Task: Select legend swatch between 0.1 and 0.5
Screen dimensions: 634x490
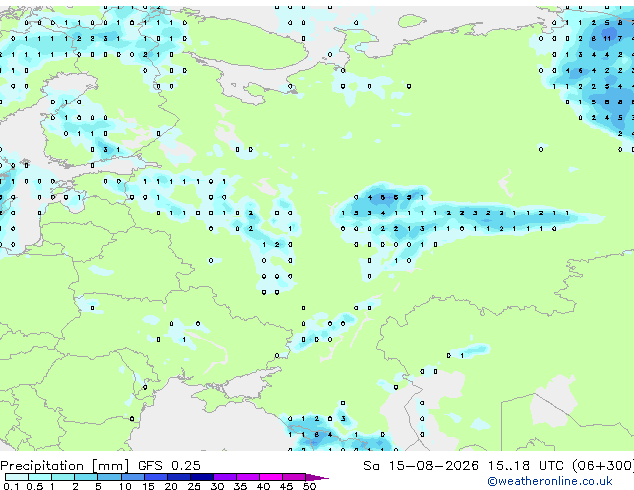Action: (x=17, y=477)
